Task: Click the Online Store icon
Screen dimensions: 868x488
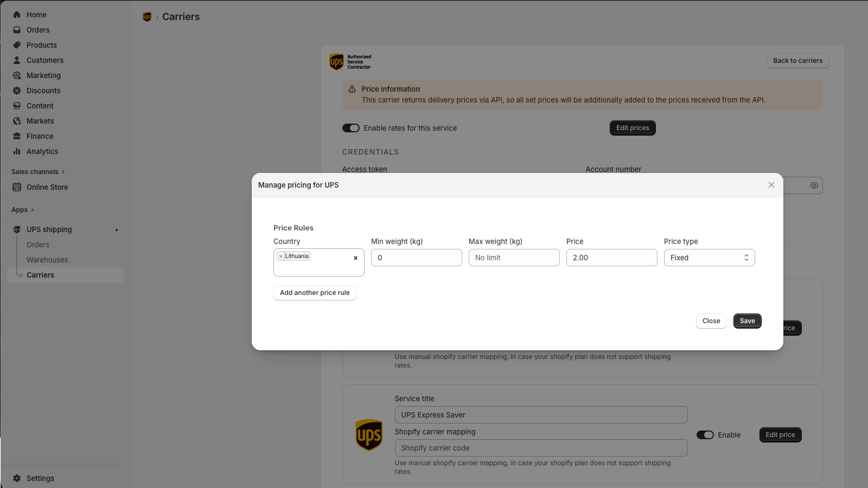Action: [x=17, y=187]
